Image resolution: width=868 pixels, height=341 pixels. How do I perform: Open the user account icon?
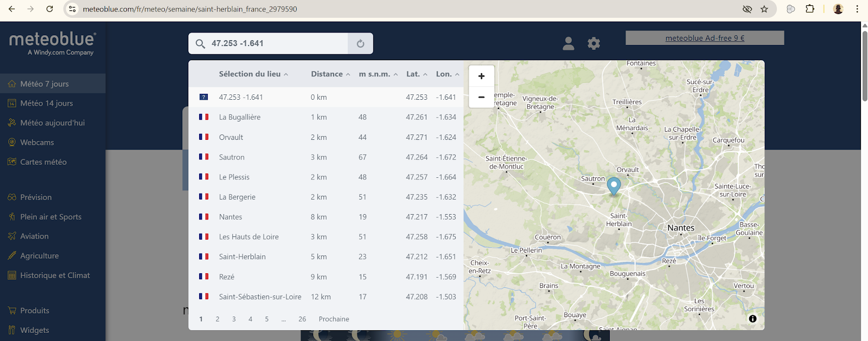(569, 43)
